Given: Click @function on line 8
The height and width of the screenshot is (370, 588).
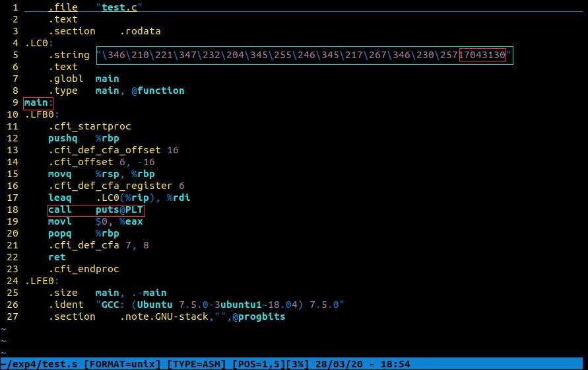Looking at the screenshot, I should tap(158, 91).
